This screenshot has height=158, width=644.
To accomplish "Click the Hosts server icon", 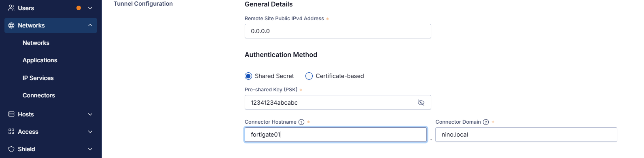I will click(11, 114).
